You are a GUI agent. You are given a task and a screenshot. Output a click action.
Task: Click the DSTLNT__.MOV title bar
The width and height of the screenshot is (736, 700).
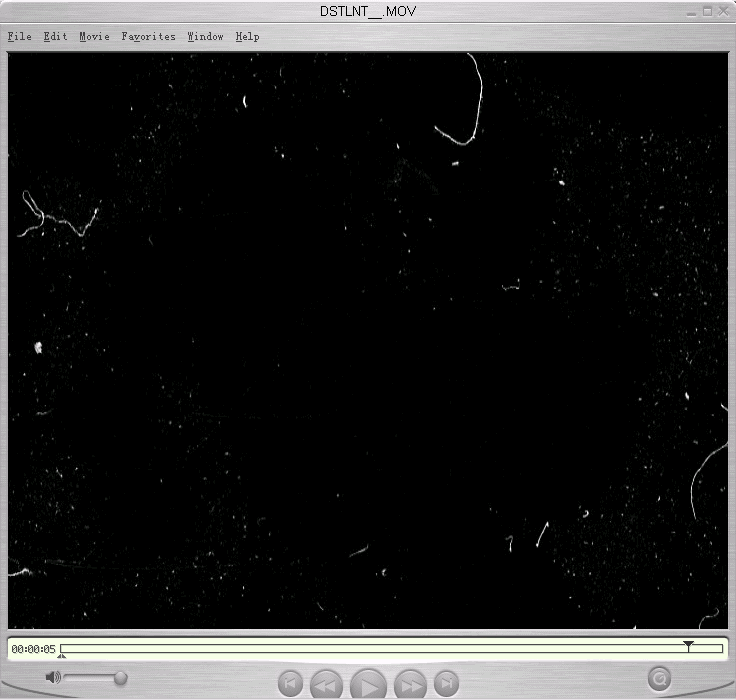(368, 11)
